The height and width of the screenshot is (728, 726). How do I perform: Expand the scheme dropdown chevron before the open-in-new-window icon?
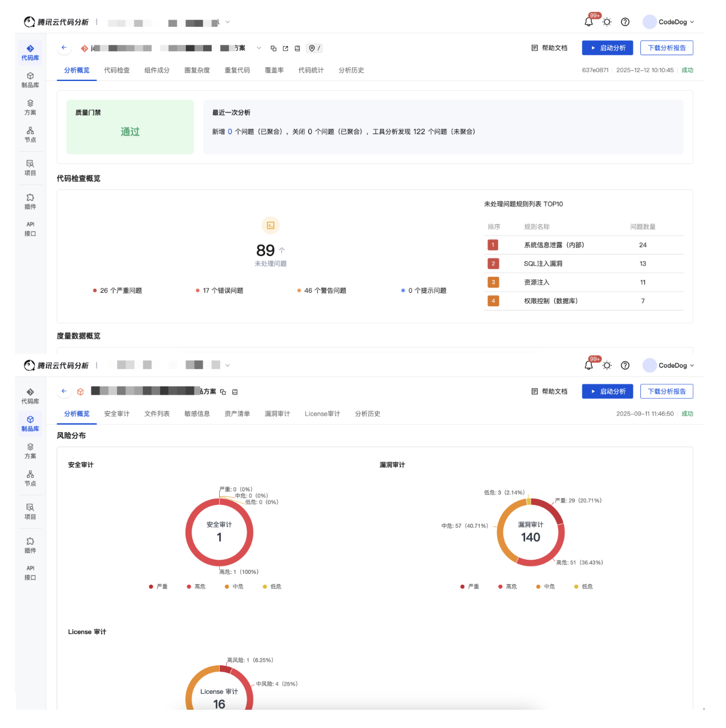259,48
